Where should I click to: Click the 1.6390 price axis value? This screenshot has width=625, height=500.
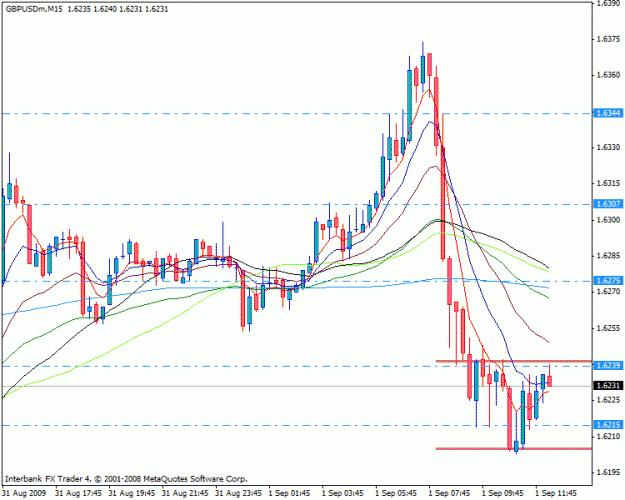point(608,3)
